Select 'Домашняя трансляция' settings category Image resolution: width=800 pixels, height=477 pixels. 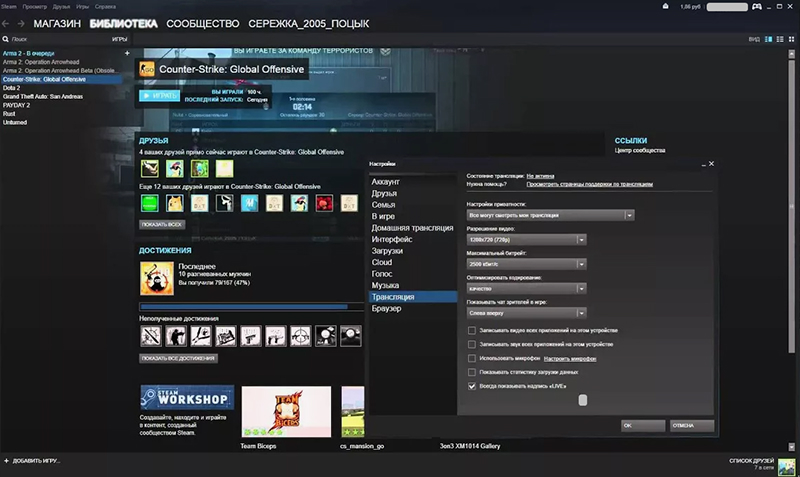[413, 228]
